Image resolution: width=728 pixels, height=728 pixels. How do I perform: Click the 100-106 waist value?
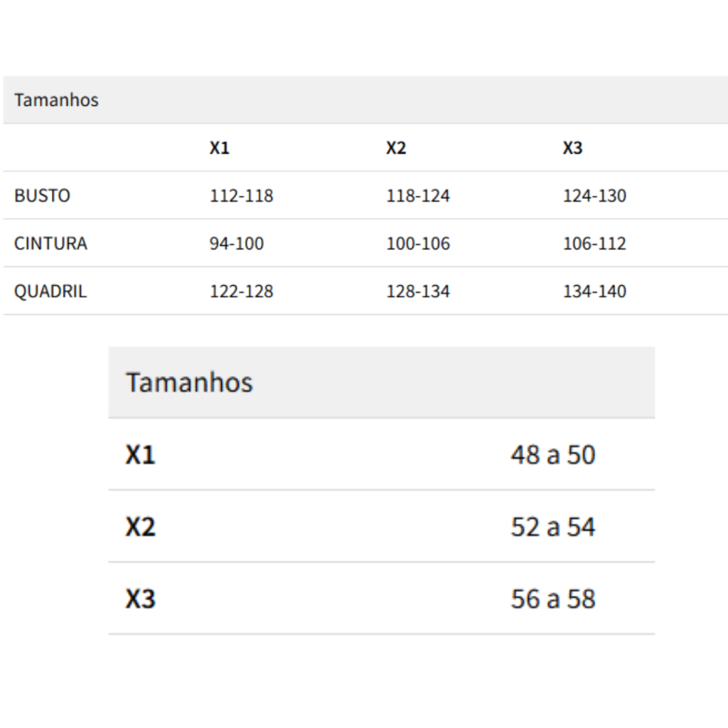coord(418,243)
